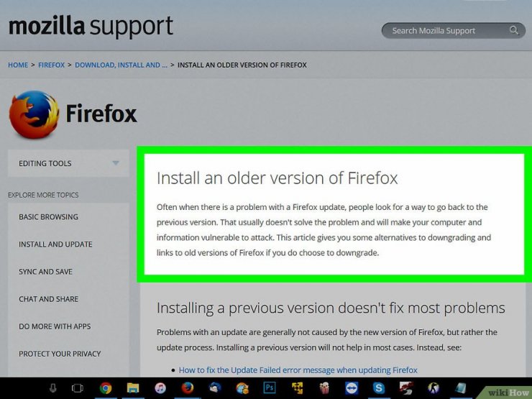Open TeamViewer from the taskbar

[x=352, y=387]
